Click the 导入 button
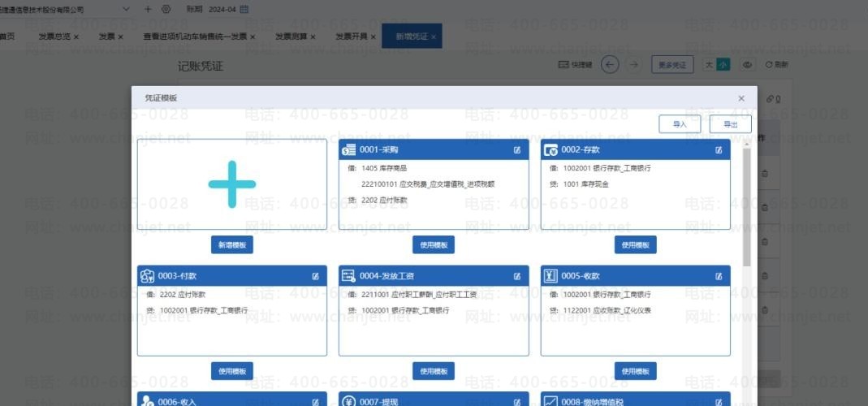This screenshot has width=868, height=406. [680, 124]
